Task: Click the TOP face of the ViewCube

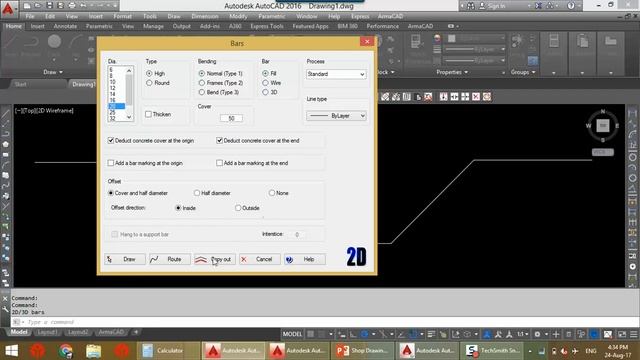Action: pos(603,126)
